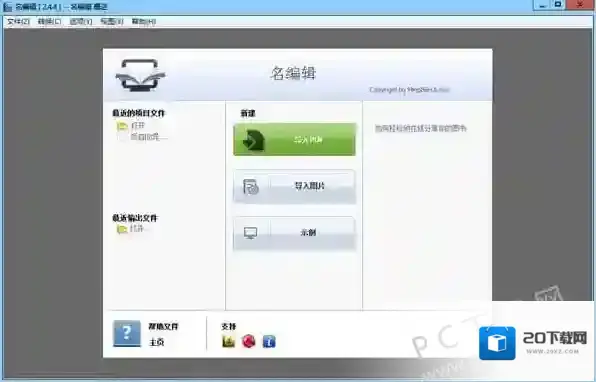
Task: Open the 主页 homepage link
Action: point(156,342)
